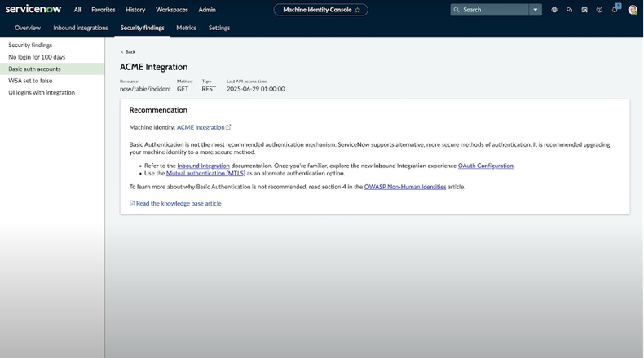Open the chat conversations icon
Image resolution: width=644 pixels, height=358 pixels.
click(569, 10)
